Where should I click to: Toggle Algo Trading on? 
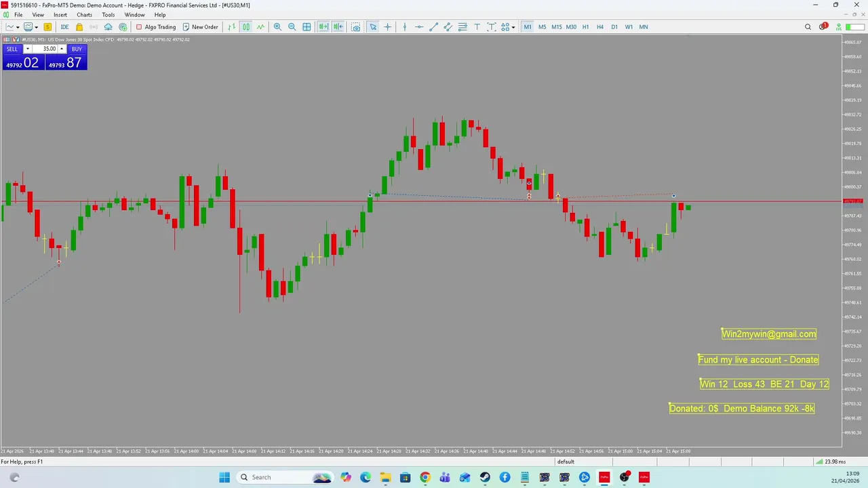[x=156, y=27]
